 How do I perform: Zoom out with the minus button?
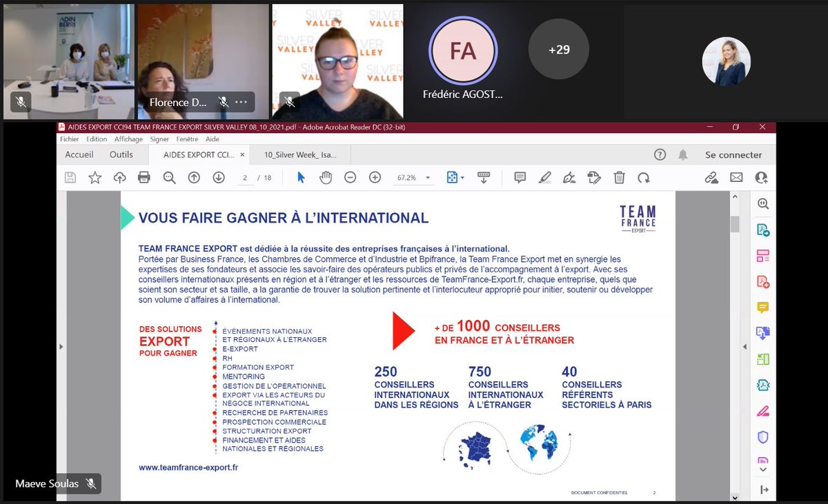click(x=350, y=177)
